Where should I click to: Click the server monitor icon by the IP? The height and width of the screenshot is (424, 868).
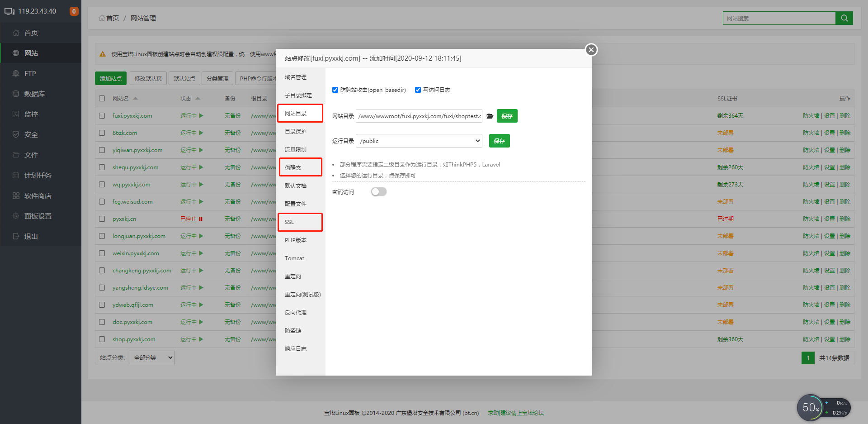9,11
